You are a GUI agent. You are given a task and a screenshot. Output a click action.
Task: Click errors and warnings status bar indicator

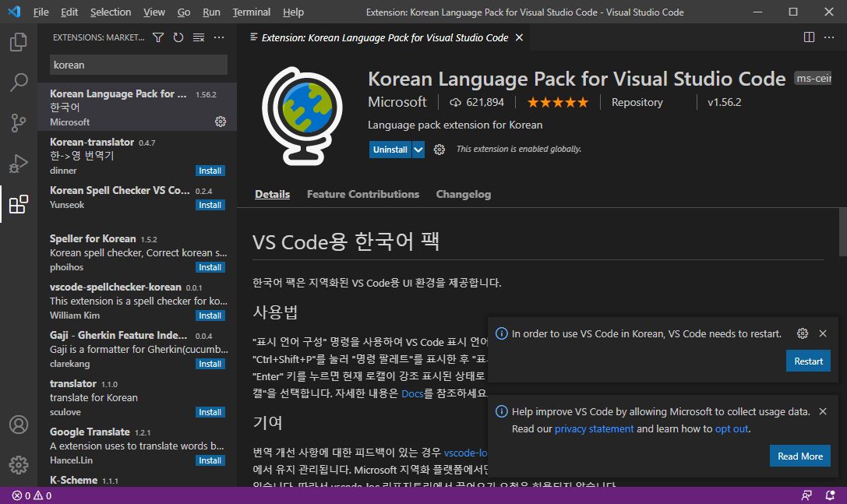tap(32, 495)
